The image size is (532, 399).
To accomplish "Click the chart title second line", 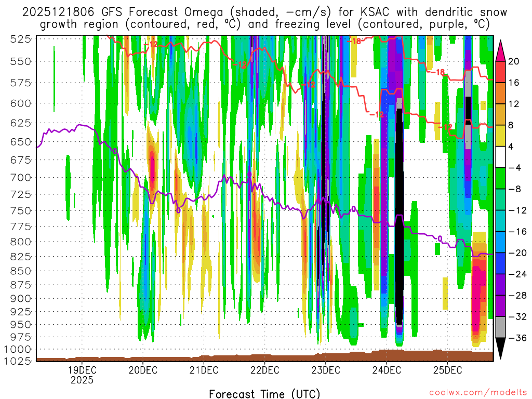I will click(x=264, y=24).
